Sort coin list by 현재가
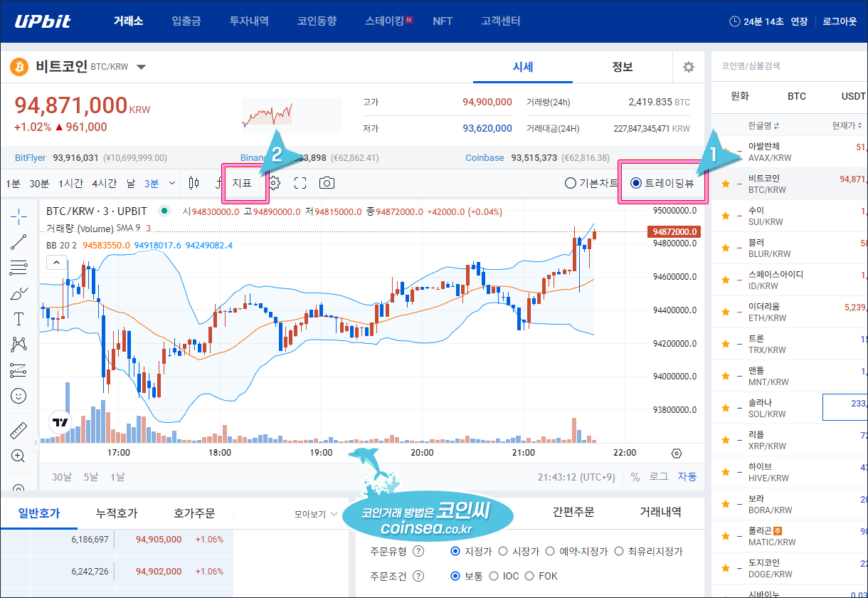This screenshot has height=598, width=868. (847, 126)
